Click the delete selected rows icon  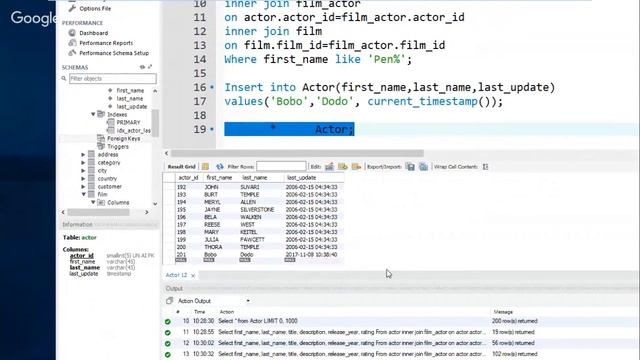[x=356, y=167]
